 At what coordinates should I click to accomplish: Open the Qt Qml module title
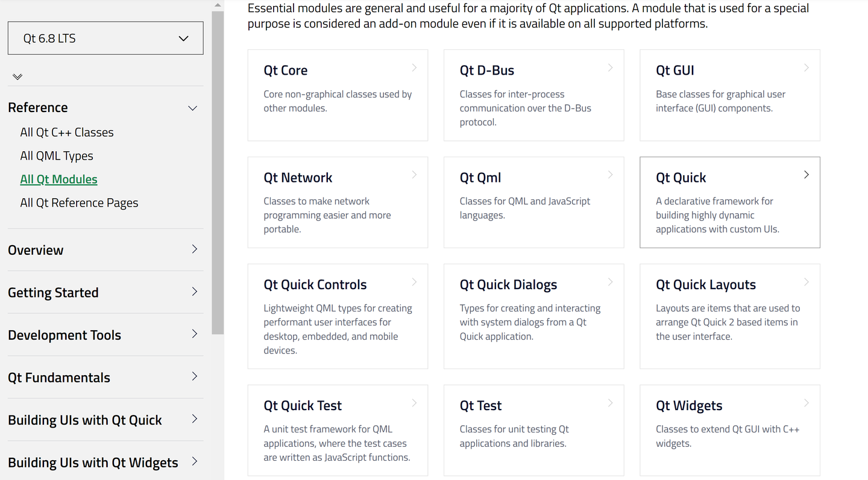pos(480,178)
